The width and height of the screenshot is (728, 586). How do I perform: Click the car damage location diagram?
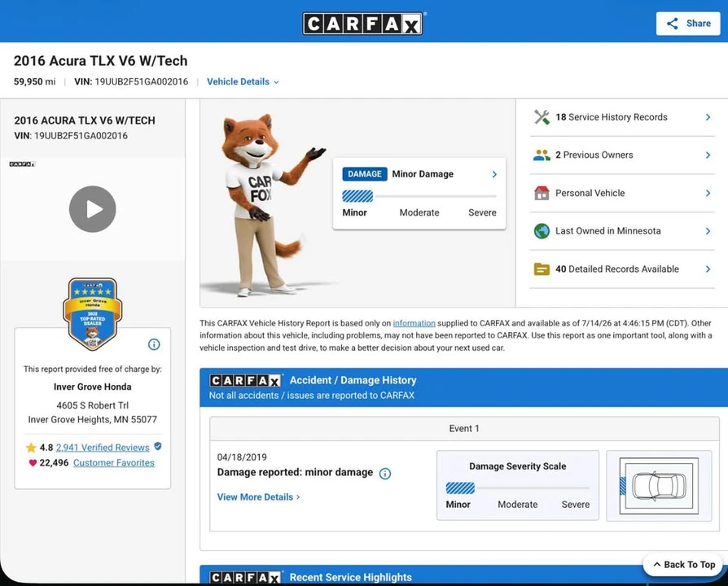(x=659, y=486)
